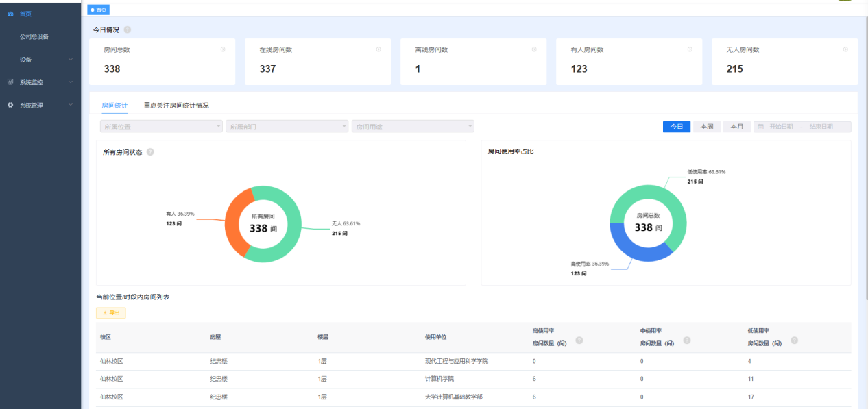Click 当前位置/时段内房间列表 heading
The image size is (868, 409).
point(133,297)
